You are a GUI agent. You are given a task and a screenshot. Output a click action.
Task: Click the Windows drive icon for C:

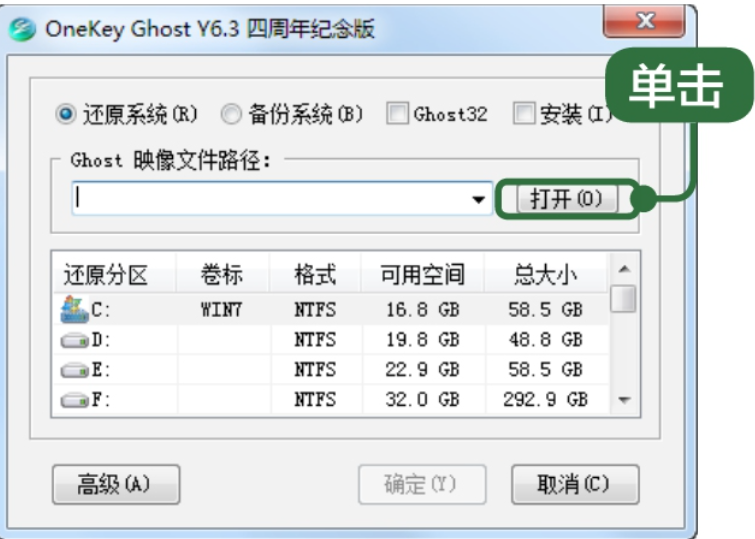(74, 309)
